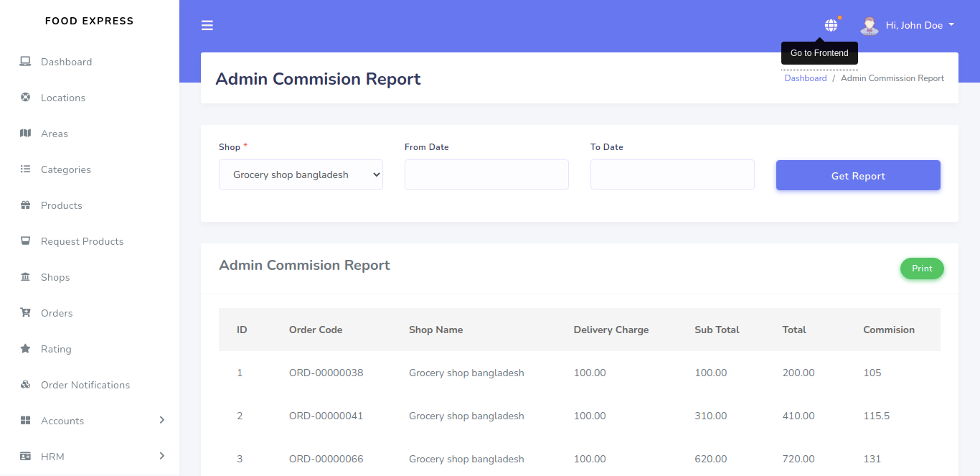980x476 pixels.
Task: Open Request Products menu item
Action: pos(83,241)
